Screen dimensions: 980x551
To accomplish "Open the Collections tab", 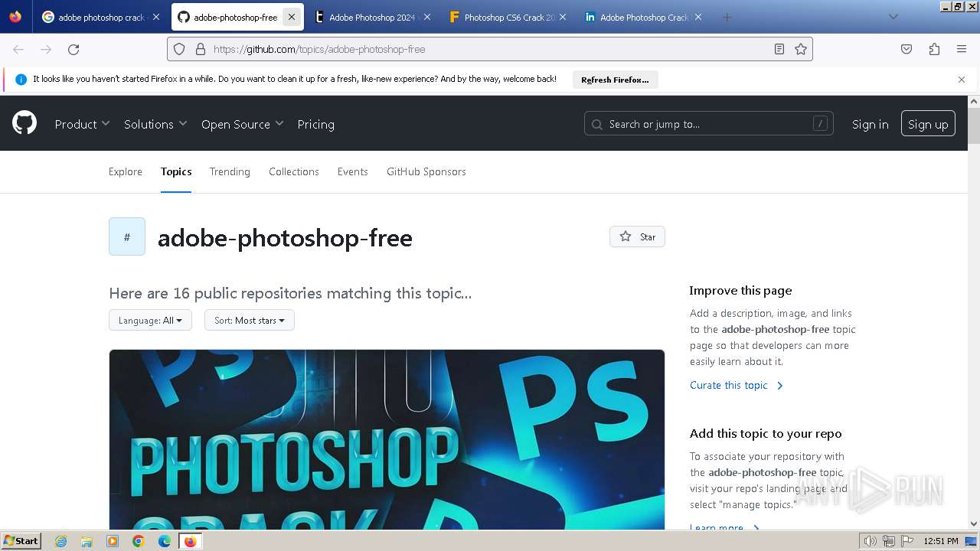I will pos(294,171).
